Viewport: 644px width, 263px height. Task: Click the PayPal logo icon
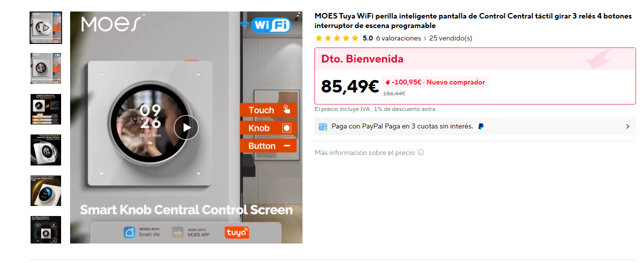tap(481, 126)
